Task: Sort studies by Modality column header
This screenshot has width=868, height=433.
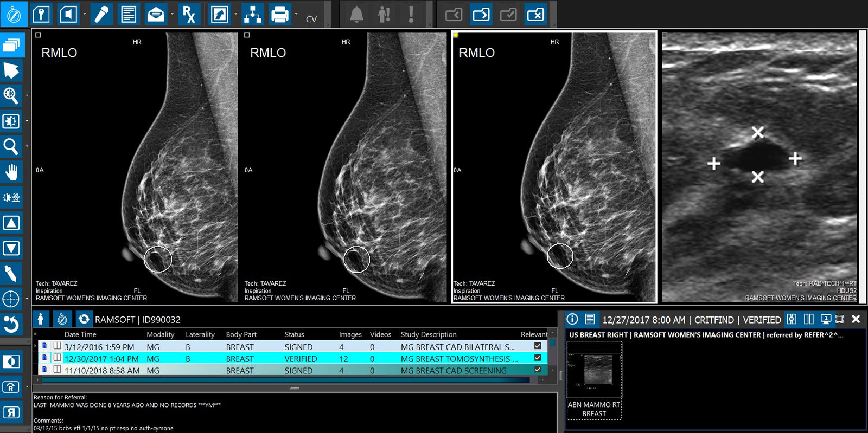Action: coord(160,334)
